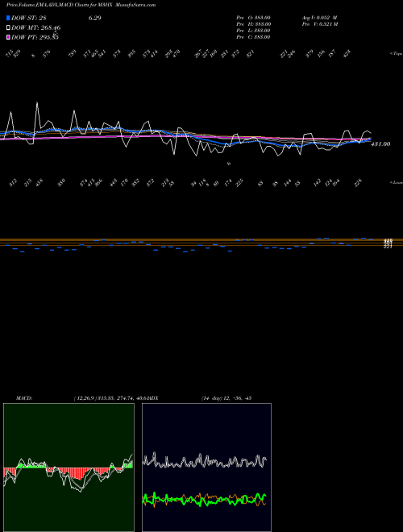
Task: Click the Pre O open price value
Action: coord(253,17)
